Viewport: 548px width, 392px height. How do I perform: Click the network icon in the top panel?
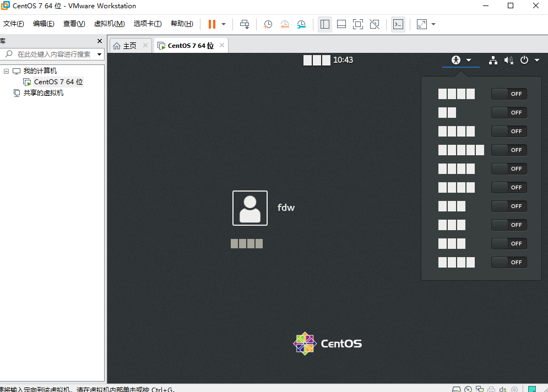[x=493, y=60]
